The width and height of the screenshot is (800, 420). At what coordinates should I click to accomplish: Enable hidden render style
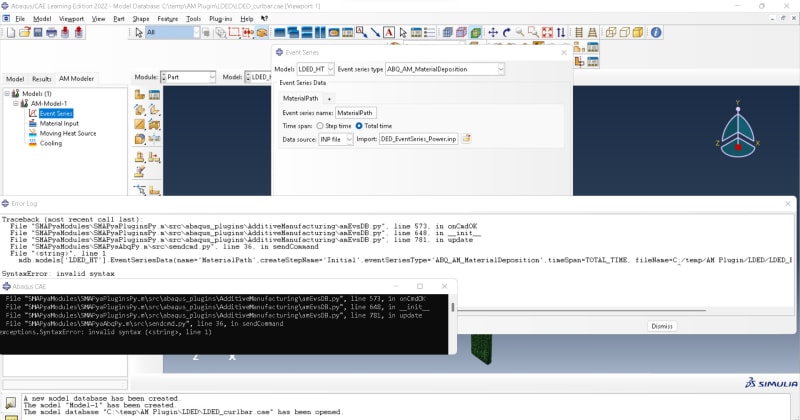[x=624, y=33]
